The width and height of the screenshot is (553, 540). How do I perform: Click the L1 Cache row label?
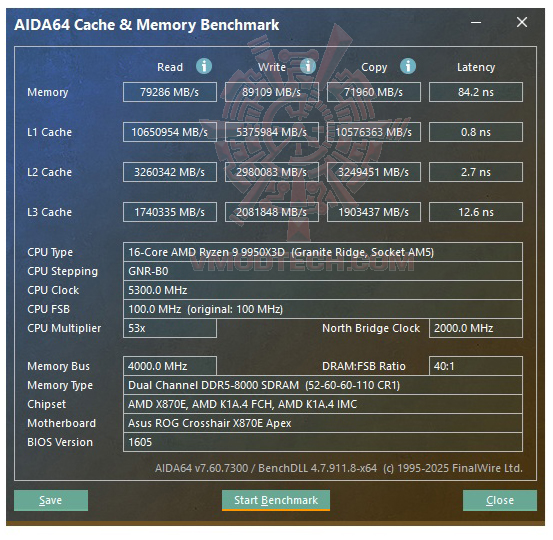(49, 132)
